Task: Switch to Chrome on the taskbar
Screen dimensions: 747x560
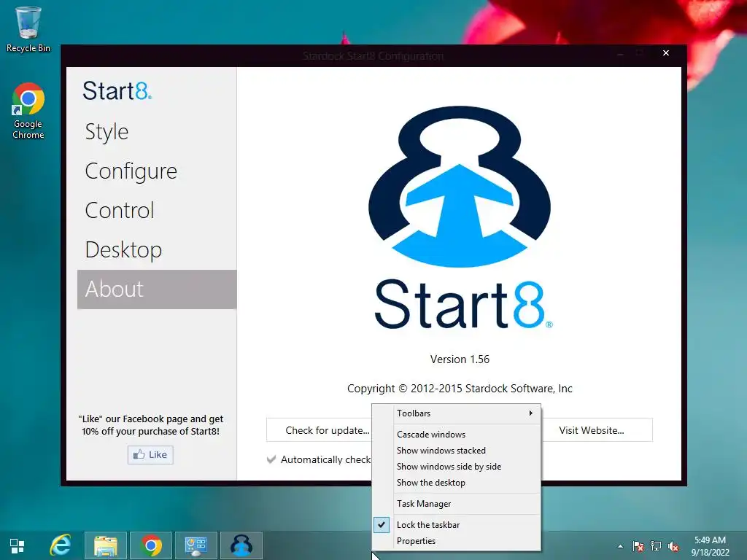Action: click(151, 545)
